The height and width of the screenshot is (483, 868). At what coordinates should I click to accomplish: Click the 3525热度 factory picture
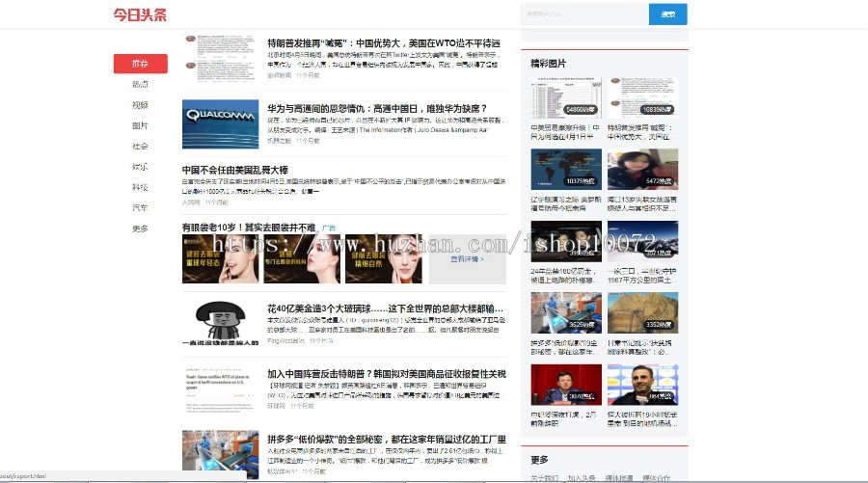[x=566, y=313]
